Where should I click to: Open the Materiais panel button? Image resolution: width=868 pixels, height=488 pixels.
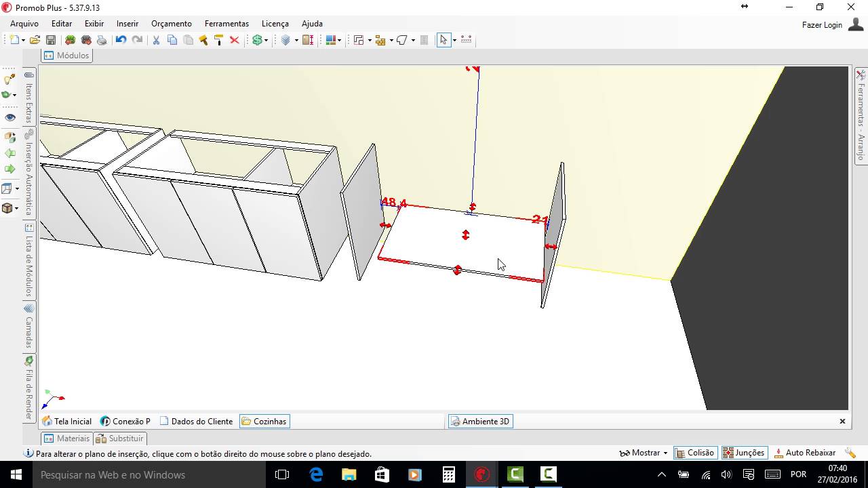(x=67, y=439)
